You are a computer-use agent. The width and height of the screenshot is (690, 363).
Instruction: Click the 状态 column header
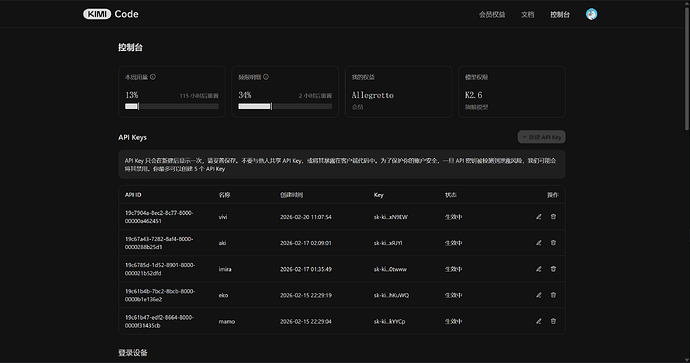click(x=451, y=194)
